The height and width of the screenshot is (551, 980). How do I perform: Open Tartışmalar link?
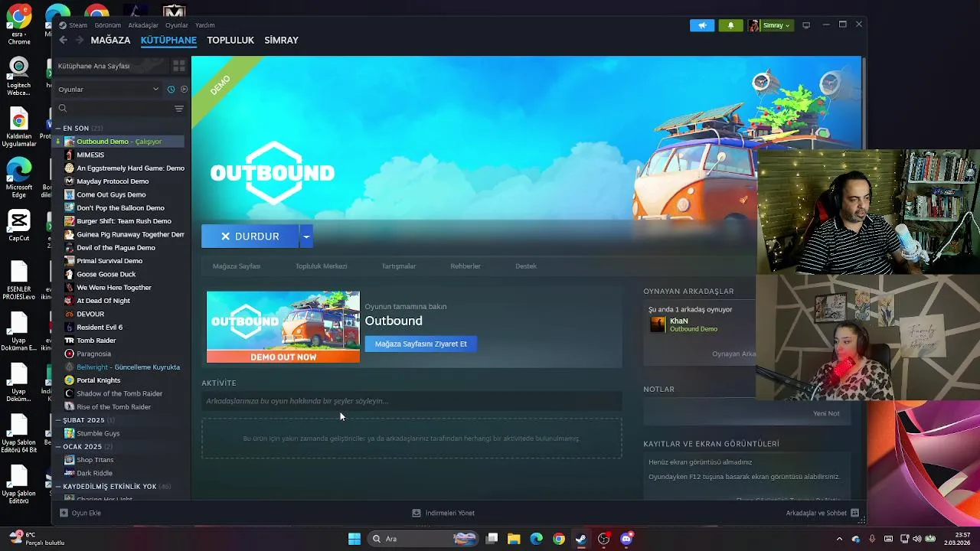click(399, 266)
